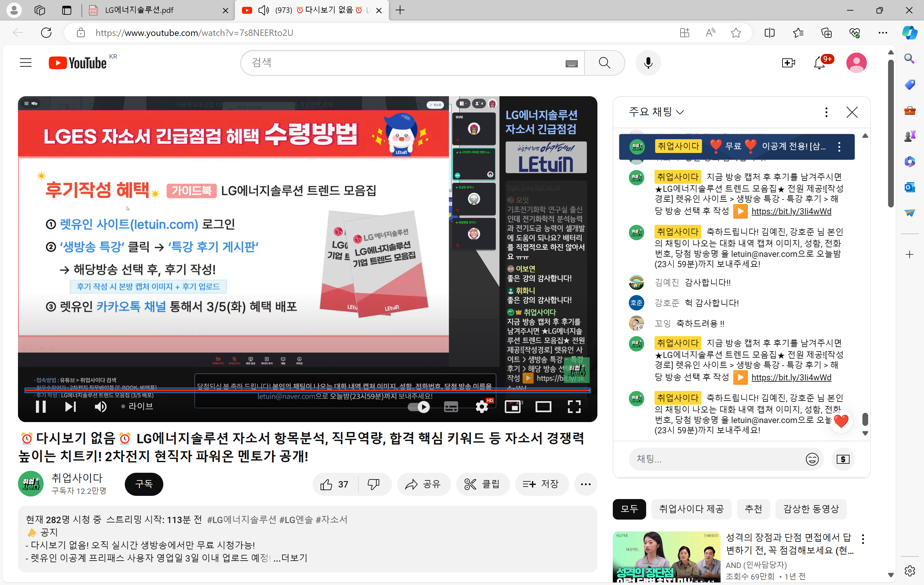Open the account avatar menu
Image resolution: width=924 pixels, height=585 pixels.
(x=856, y=63)
